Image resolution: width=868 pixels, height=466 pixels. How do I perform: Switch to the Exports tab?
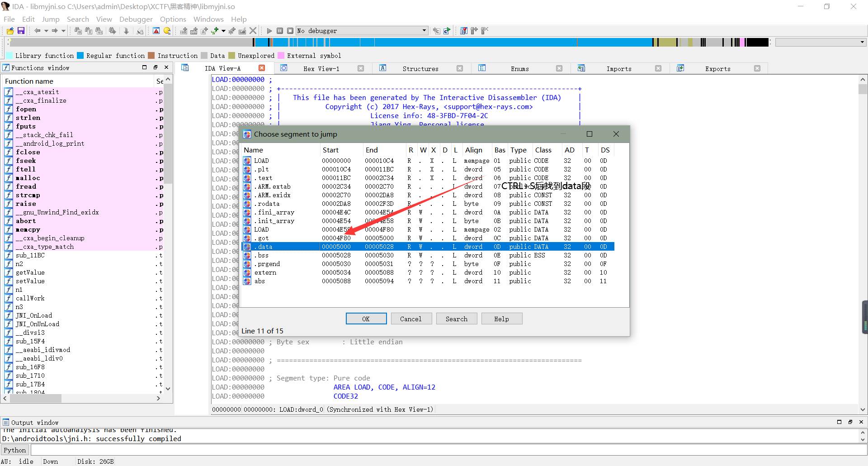[x=718, y=69]
